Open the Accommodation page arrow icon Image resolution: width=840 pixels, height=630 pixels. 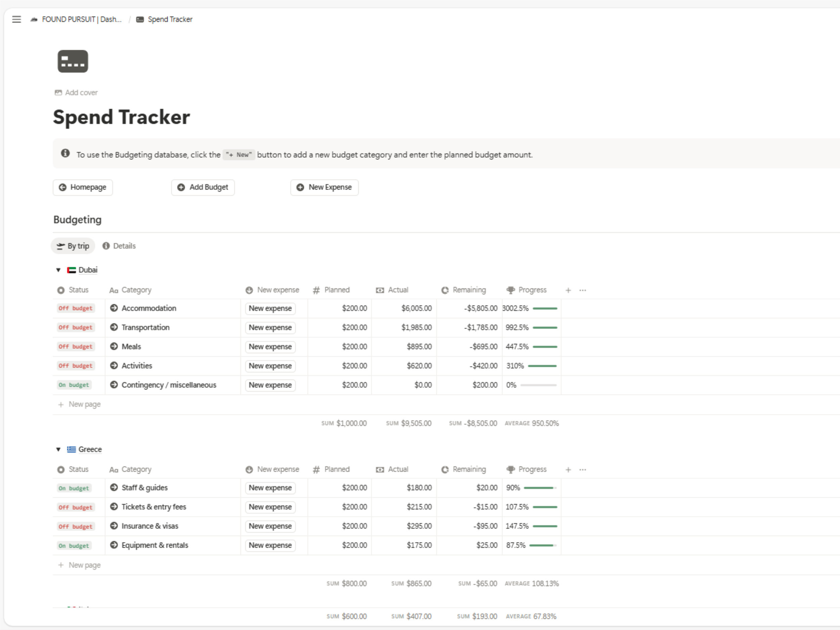point(114,308)
